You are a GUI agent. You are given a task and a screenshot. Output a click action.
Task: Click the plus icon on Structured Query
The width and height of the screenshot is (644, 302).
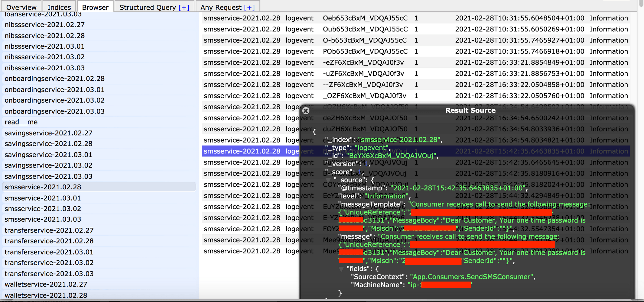[x=184, y=7]
